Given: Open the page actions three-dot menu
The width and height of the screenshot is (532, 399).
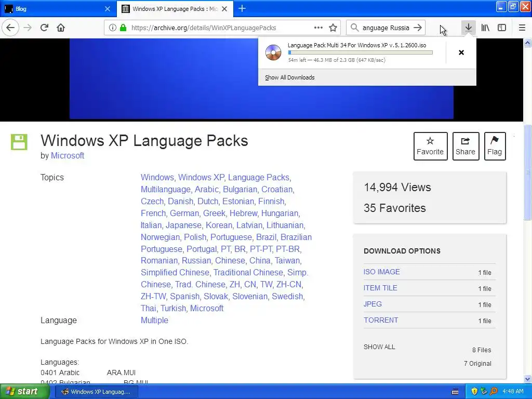Looking at the screenshot, I should click(318, 28).
